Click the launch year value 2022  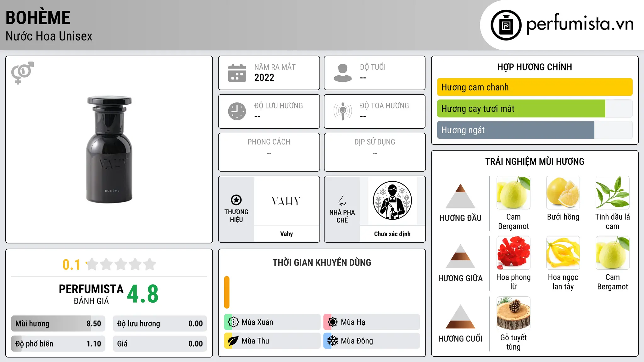pyautogui.click(x=264, y=78)
